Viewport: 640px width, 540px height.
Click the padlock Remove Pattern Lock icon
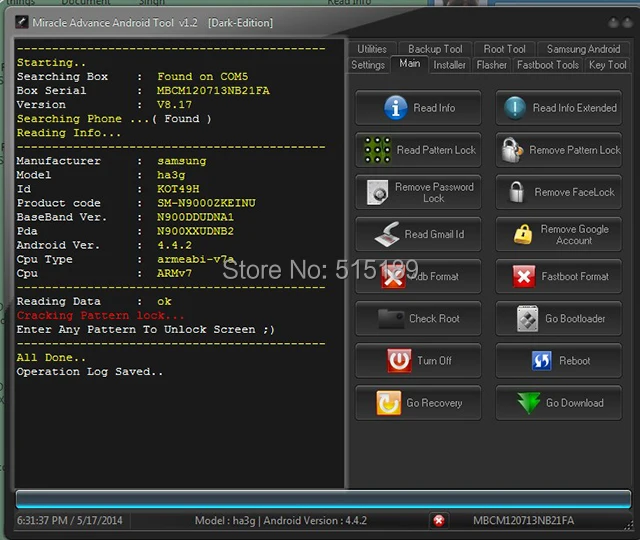pyautogui.click(x=512, y=150)
